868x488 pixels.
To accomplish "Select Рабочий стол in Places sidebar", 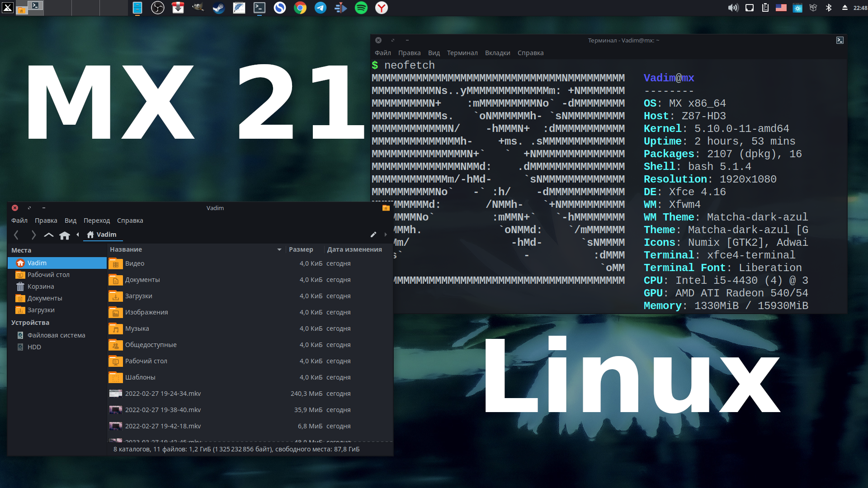I will (x=57, y=275).
